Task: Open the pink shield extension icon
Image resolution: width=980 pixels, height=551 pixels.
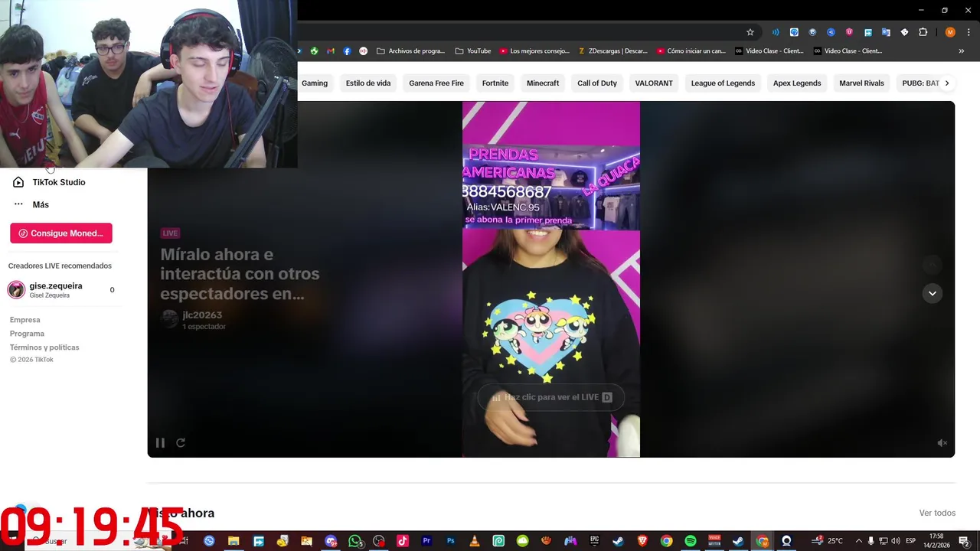Action: [849, 32]
